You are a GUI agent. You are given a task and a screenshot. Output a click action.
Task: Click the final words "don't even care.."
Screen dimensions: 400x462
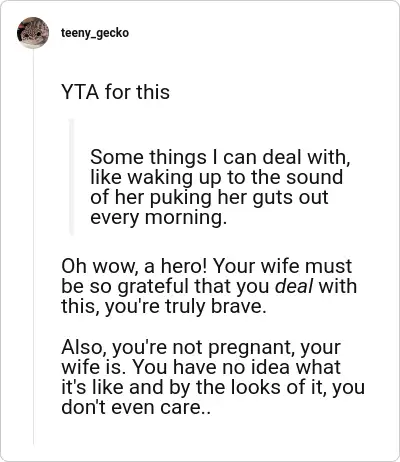coord(136,407)
